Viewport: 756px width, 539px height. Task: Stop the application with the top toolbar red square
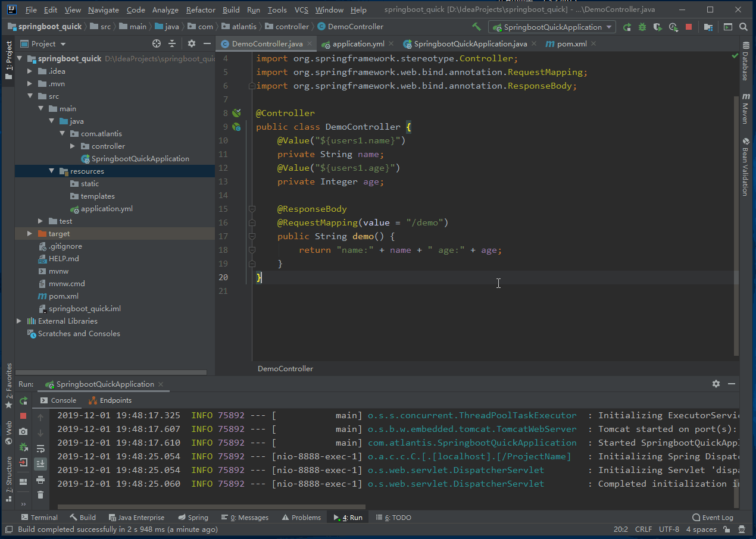689,27
